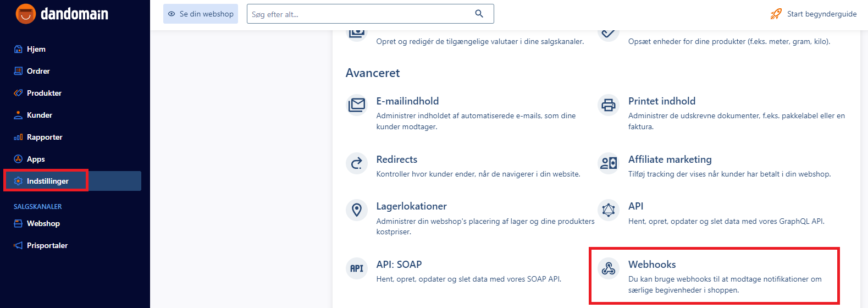This screenshot has width=868, height=308.
Task: Click the Redirects arrow icon
Action: click(357, 163)
